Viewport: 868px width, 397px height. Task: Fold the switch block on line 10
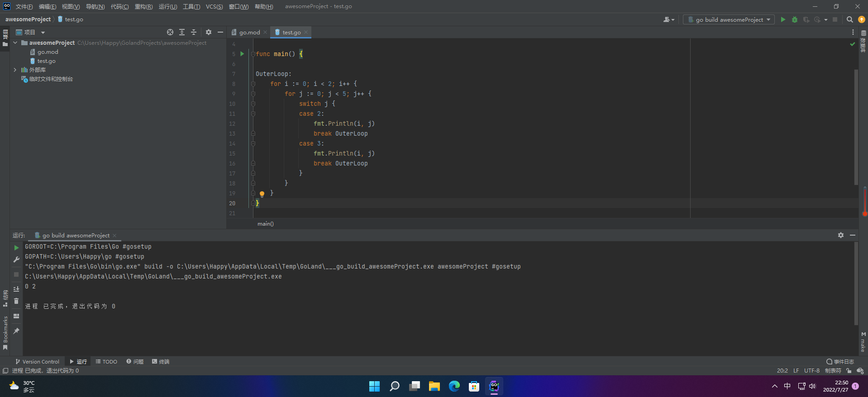coord(253,104)
